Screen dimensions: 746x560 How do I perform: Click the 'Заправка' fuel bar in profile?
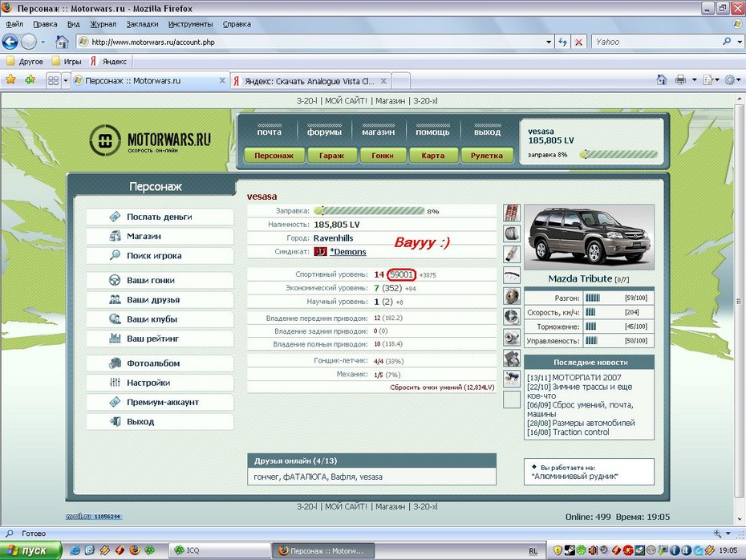pos(370,211)
